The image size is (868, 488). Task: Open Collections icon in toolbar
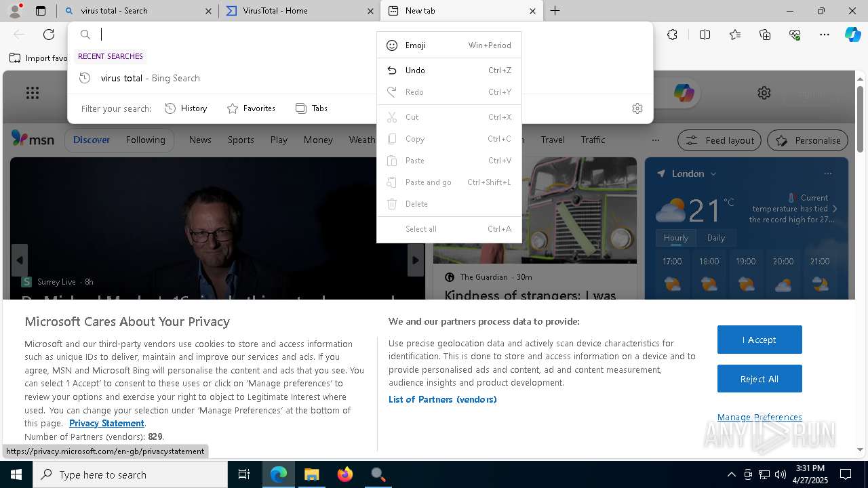click(x=765, y=35)
